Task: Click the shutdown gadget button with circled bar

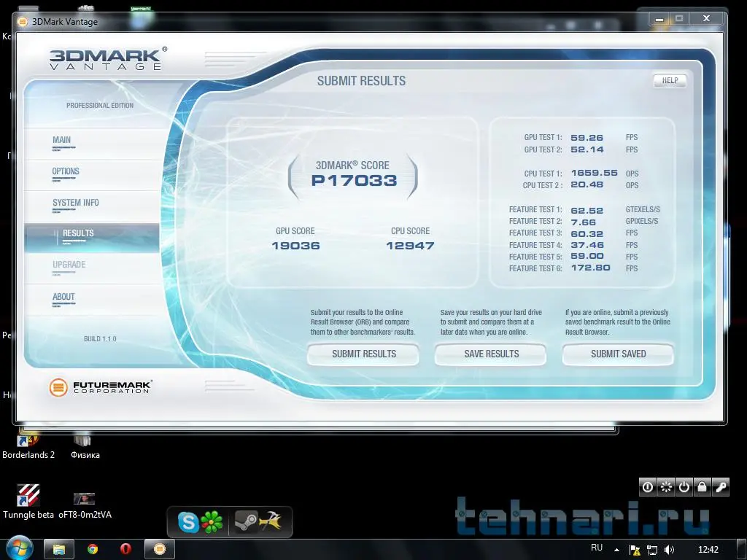Action: click(x=648, y=487)
